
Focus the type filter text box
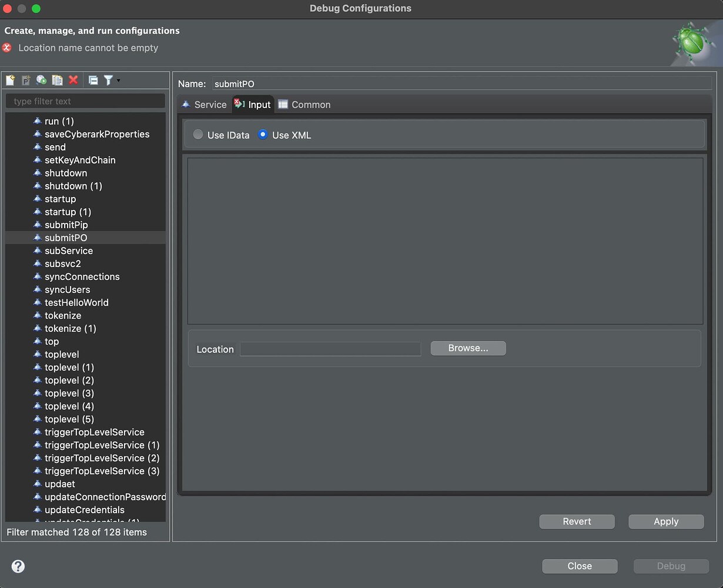coord(85,101)
